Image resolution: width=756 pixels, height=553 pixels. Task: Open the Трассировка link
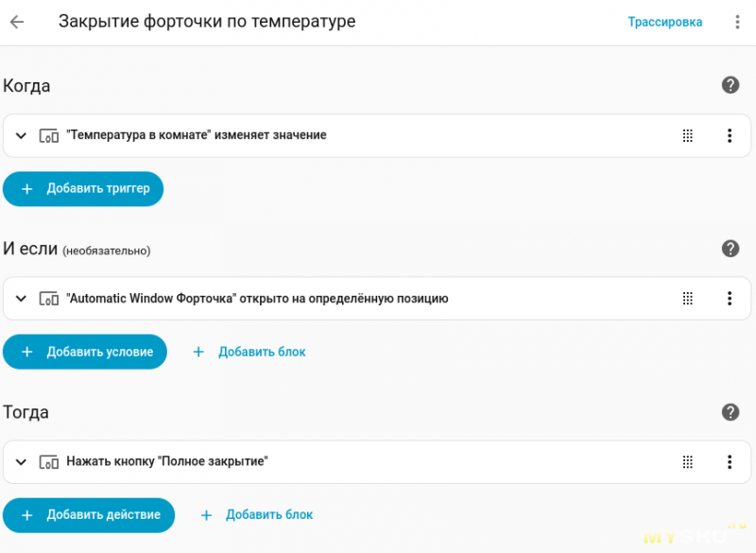[665, 22]
